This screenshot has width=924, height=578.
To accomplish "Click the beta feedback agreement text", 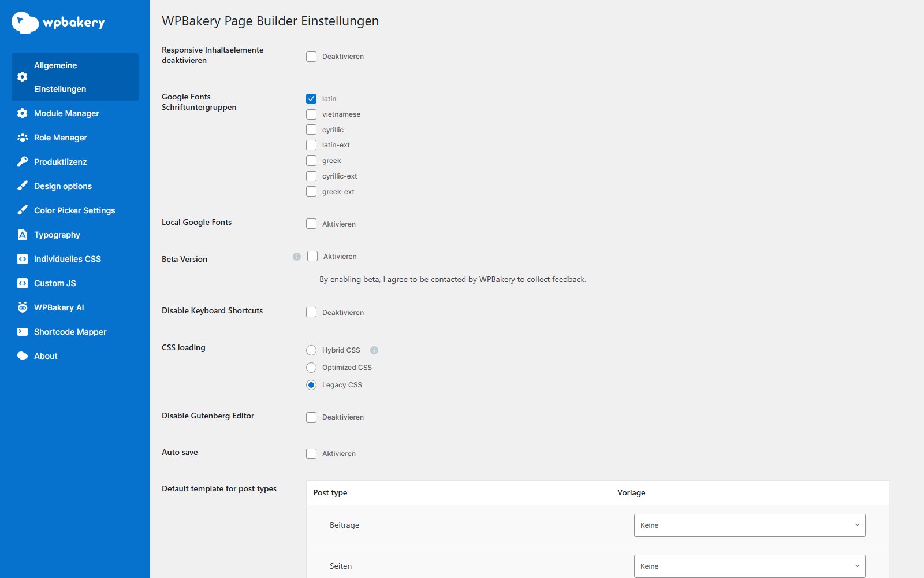I will point(453,279).
